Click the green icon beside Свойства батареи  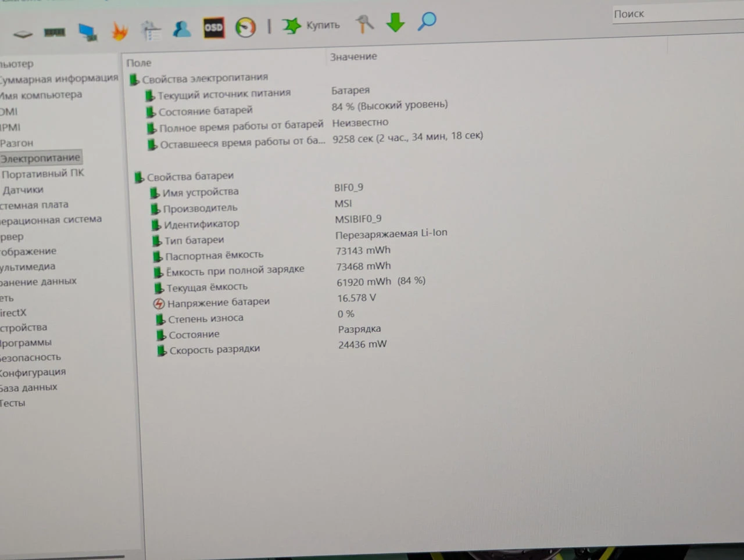(139, 177)
